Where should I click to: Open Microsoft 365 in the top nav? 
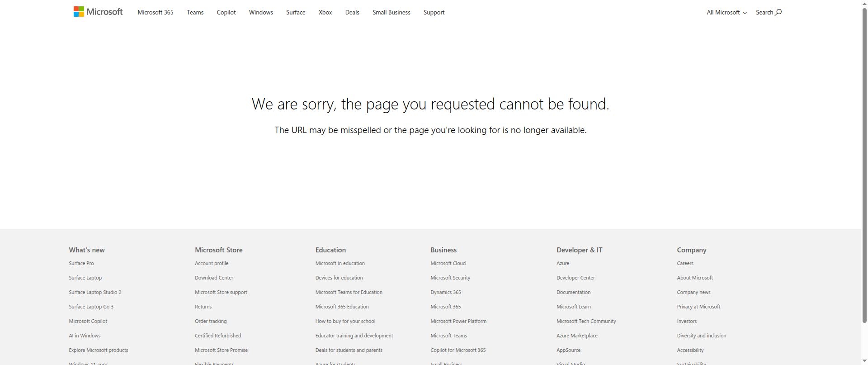156,13
